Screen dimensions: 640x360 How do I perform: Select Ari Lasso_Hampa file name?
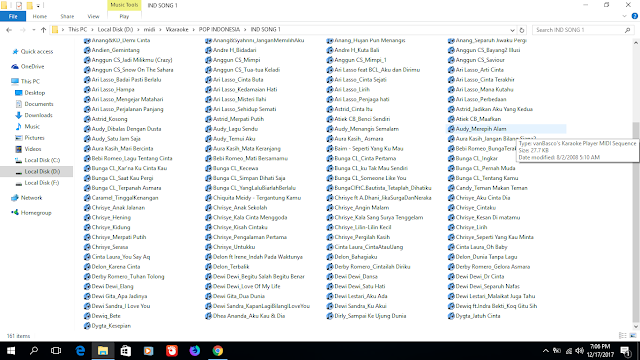click(113, 89)
